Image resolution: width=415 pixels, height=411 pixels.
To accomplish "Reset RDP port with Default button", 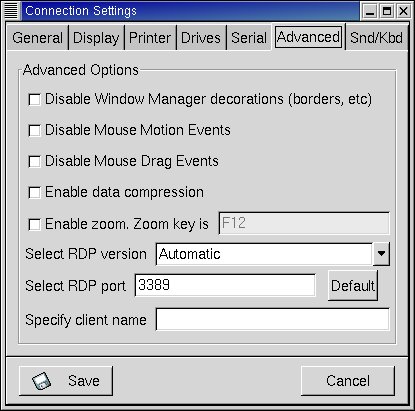I will (353, 286).
